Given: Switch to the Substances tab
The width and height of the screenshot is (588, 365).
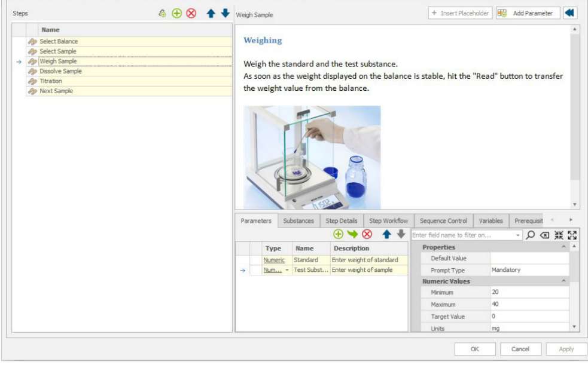Looking at the screenshot, I should coord(298,221).
